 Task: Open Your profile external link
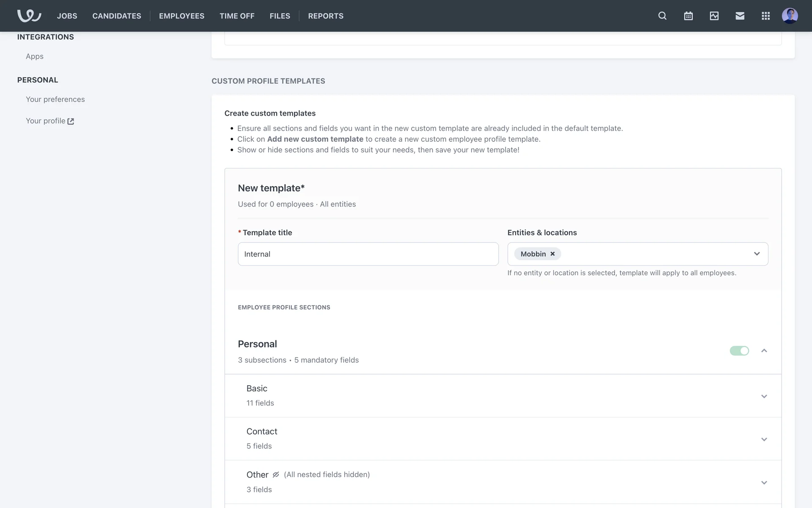tap(50, 121)
